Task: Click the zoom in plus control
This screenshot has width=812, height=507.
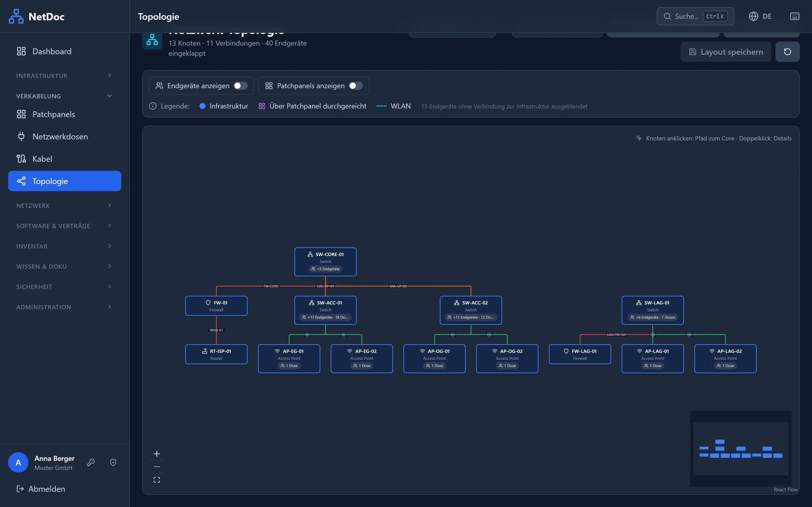Action: 157,454
